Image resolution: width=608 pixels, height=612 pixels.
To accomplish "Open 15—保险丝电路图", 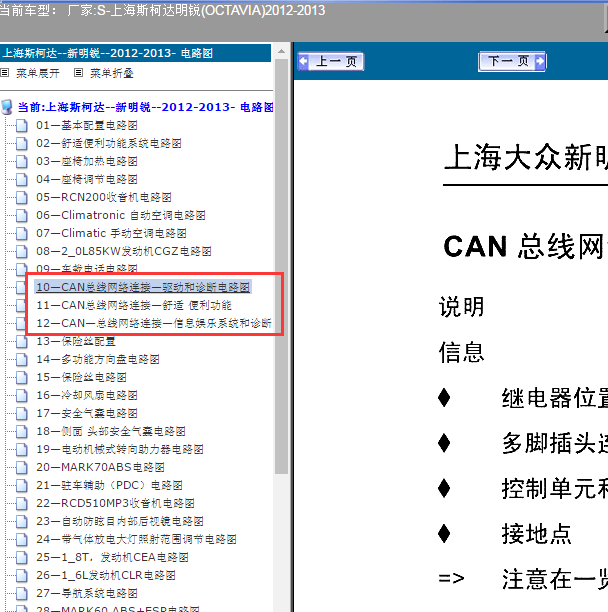I will [81, 377].
